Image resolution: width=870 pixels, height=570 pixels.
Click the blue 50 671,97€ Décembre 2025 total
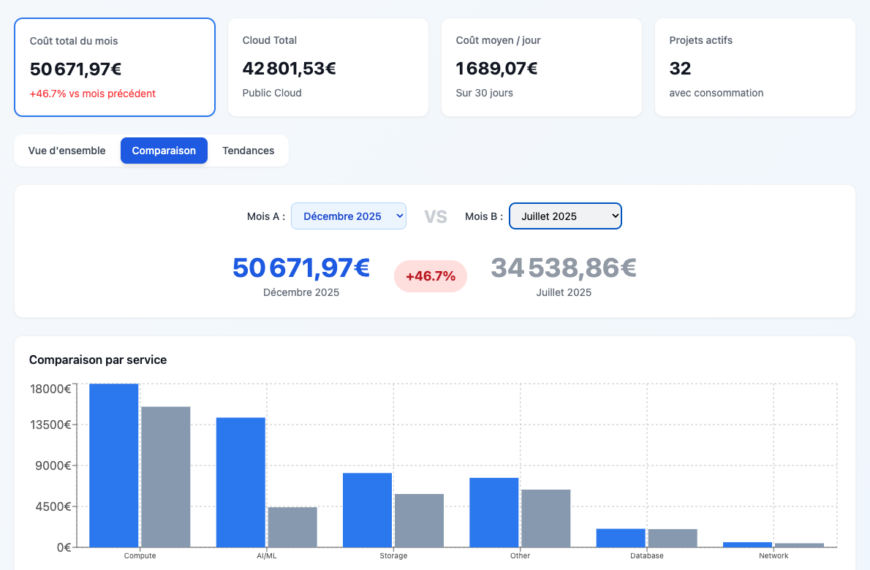click(x=301, y=268)
